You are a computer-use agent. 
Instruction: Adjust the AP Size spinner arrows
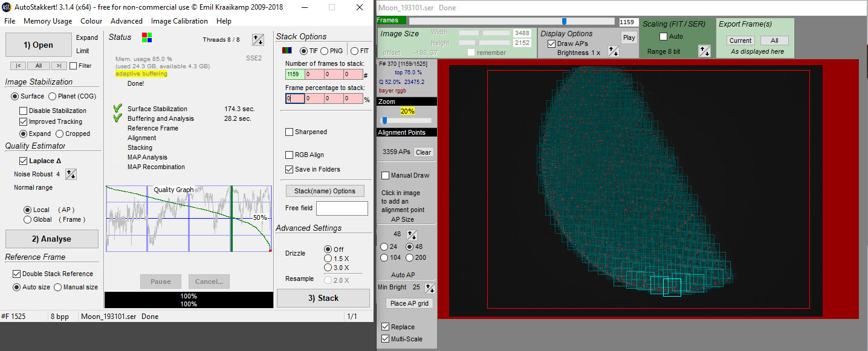tap(411, 234)
